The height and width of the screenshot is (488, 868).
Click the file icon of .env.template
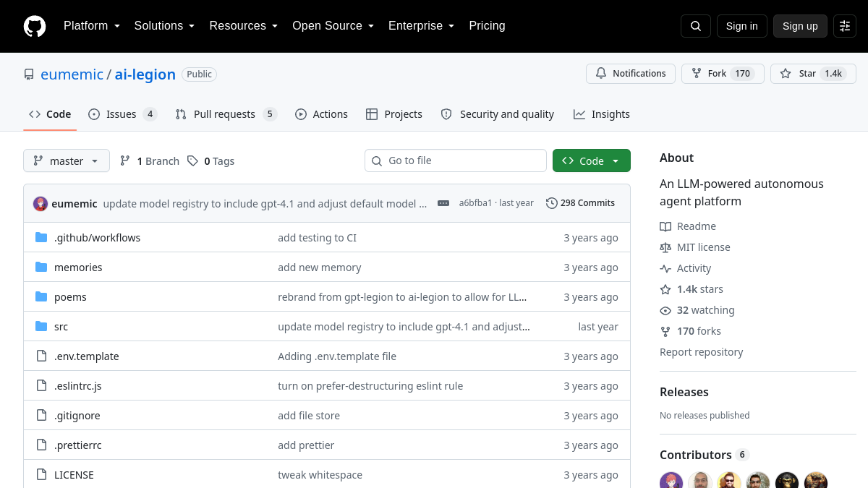(x=41, y=356)
